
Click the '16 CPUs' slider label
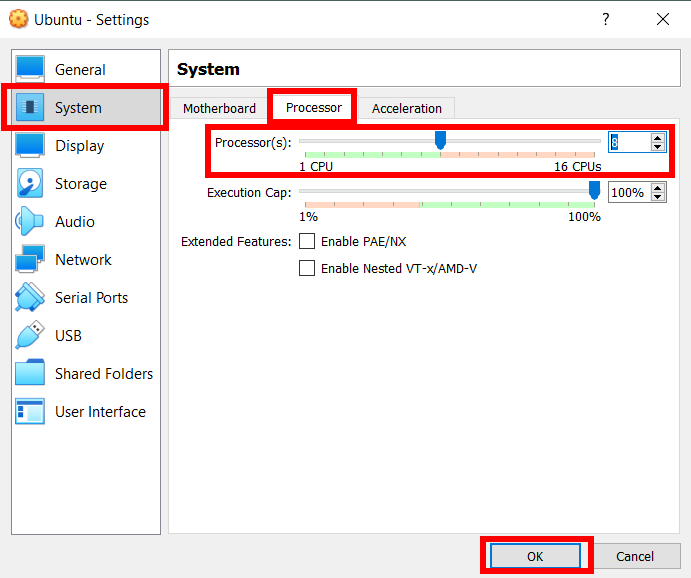tap(578, 167)
